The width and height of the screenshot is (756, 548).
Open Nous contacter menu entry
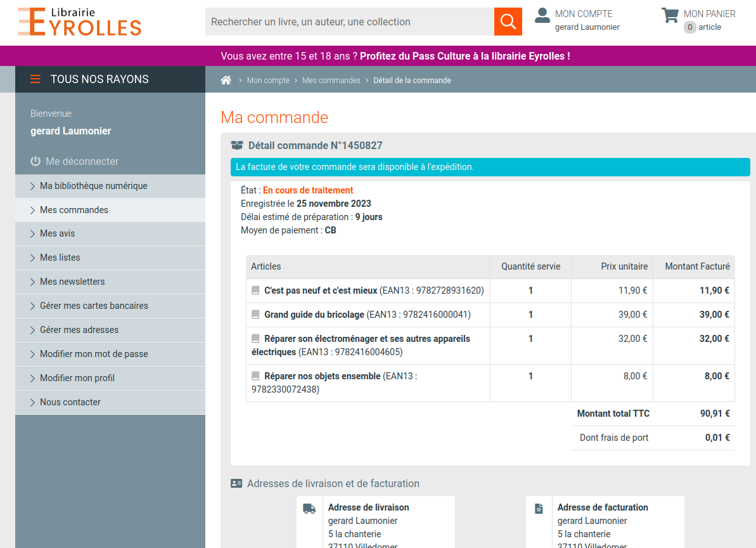click(70, 402)
